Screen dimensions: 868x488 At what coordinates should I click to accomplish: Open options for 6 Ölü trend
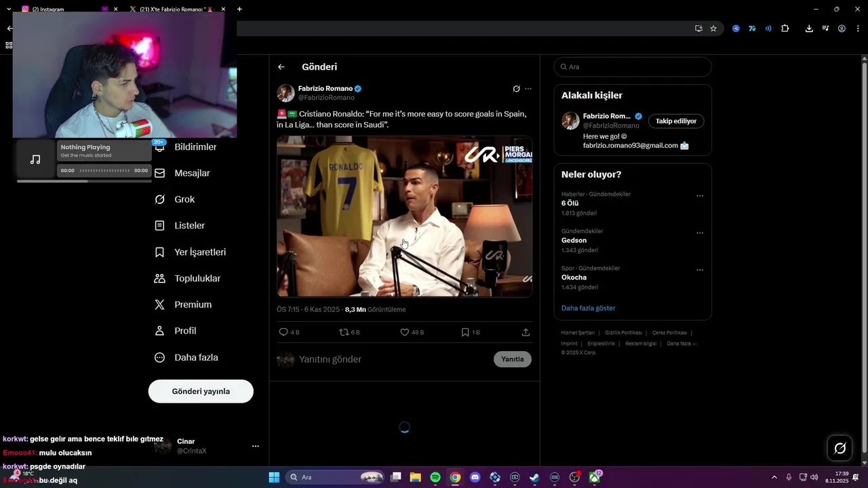pyautogui.click(x=700, y=196)
